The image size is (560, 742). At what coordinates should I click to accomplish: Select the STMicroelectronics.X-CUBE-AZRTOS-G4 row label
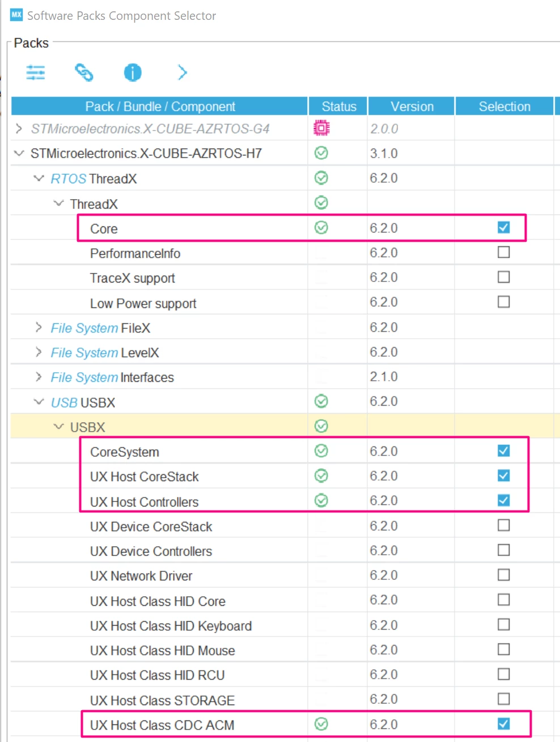[150, 129]
